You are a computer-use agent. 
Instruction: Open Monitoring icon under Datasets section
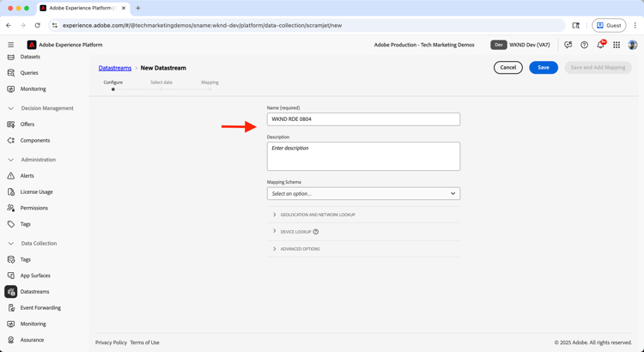coord(11,88)
